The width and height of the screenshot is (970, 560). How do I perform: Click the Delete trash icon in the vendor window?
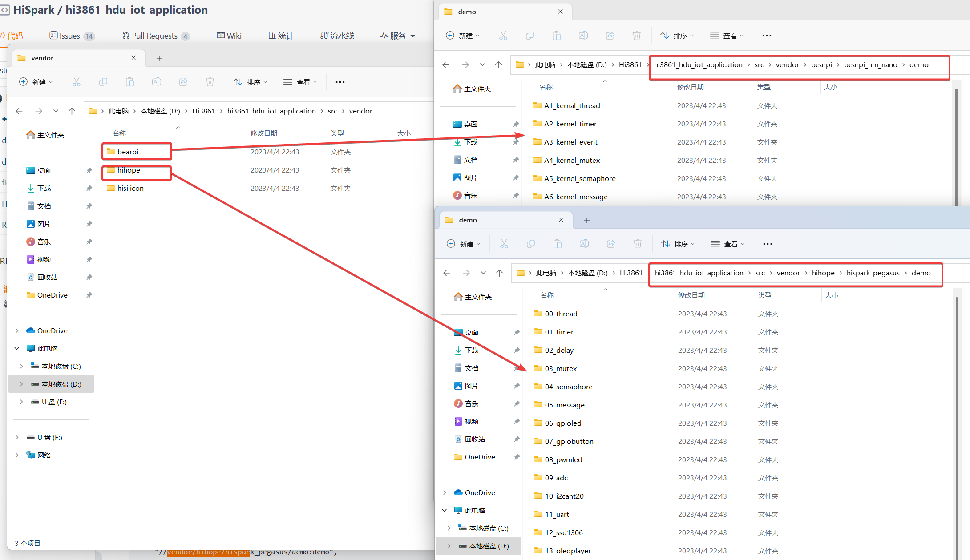[210, 82]
